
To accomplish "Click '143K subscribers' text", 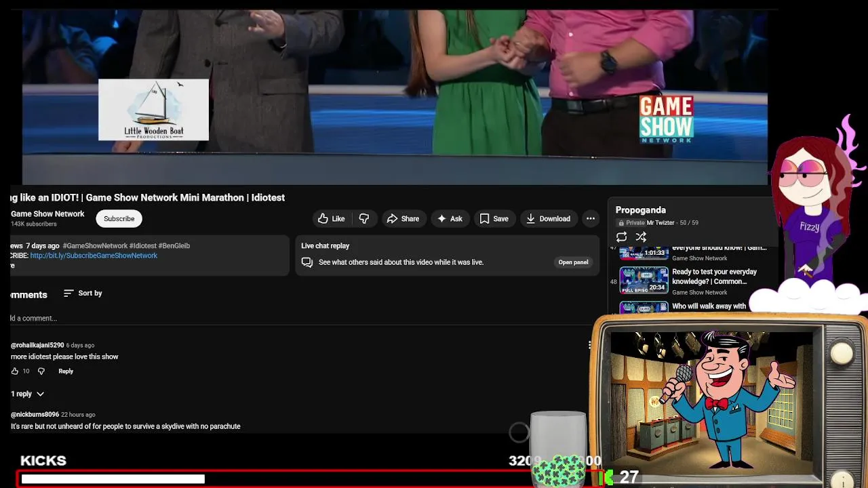I will (x=34, y=224).
